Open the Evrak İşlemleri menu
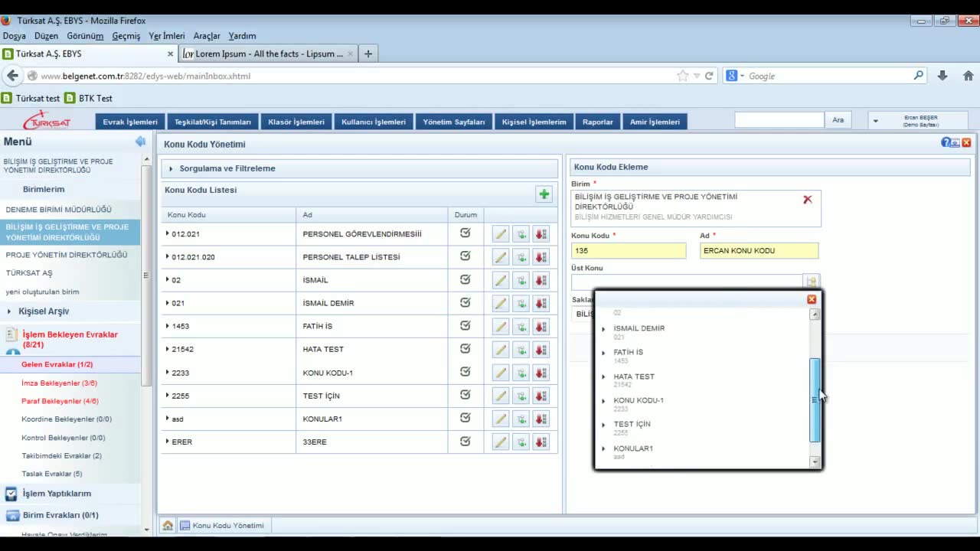The image size is (980, 551). tap(130, 122)
